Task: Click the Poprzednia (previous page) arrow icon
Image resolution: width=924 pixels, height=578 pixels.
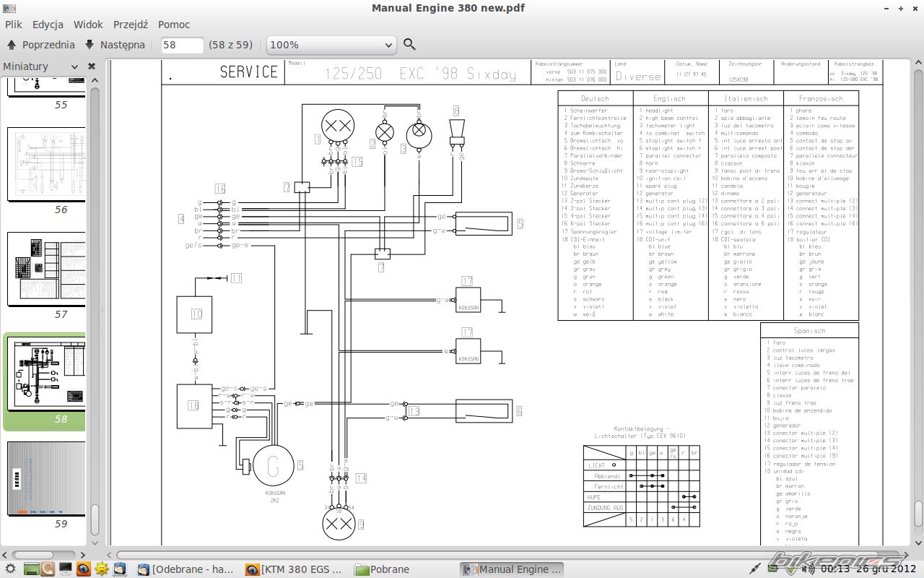Action: 12,45
